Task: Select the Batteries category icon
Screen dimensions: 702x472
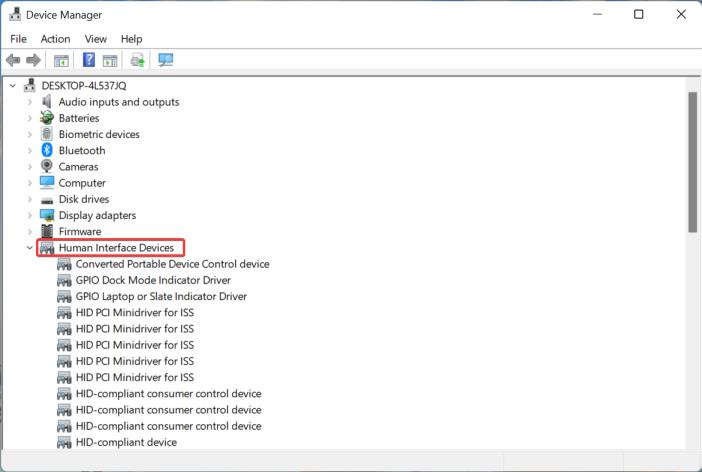Action: point(47,118)
